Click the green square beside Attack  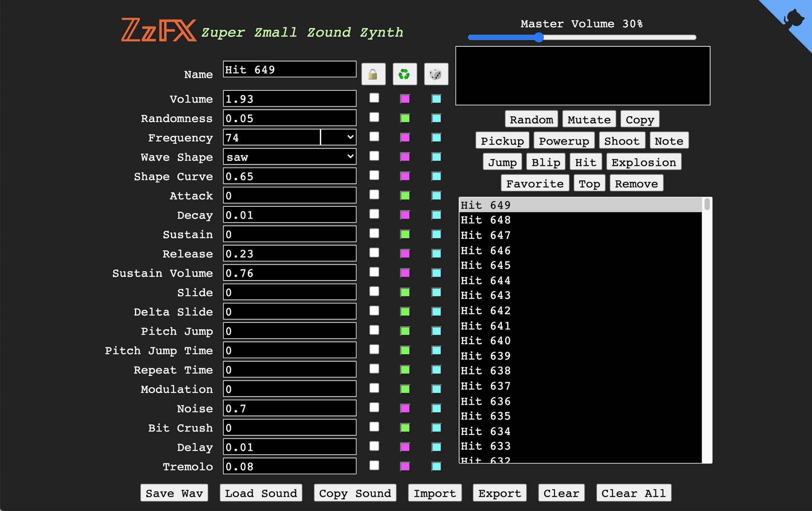[405, 195]
